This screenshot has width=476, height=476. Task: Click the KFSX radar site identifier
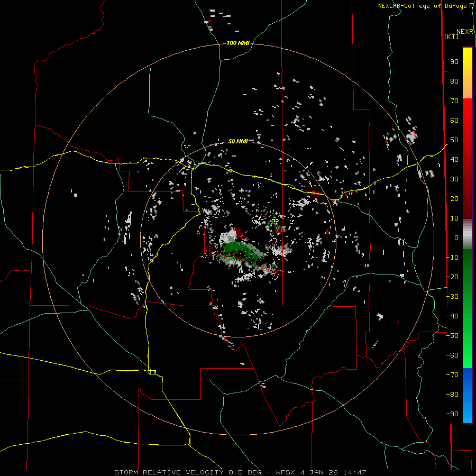tap(286, 472)
